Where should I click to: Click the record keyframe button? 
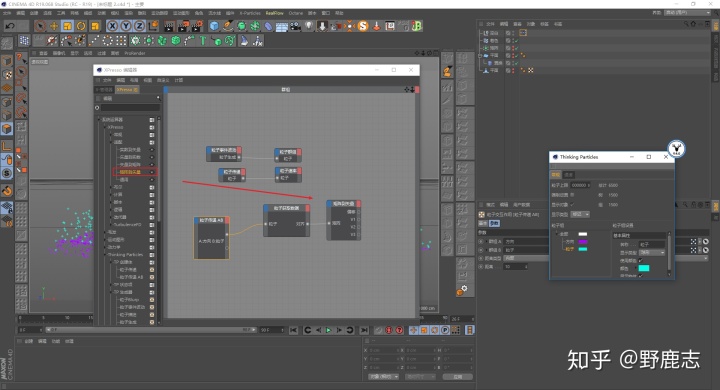click(378, 330)
